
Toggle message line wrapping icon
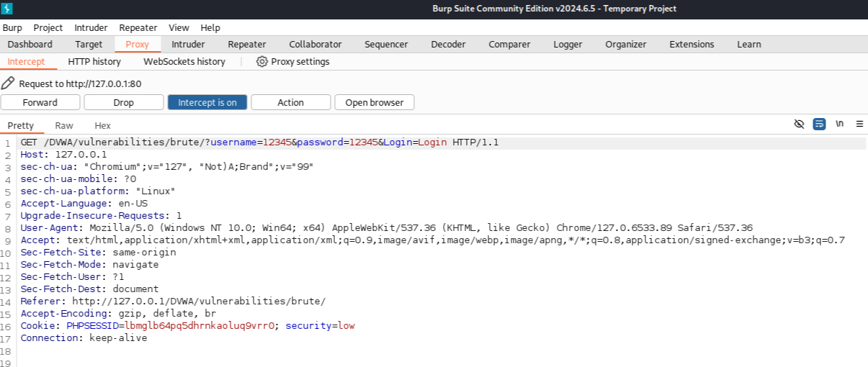pos(819,124)
